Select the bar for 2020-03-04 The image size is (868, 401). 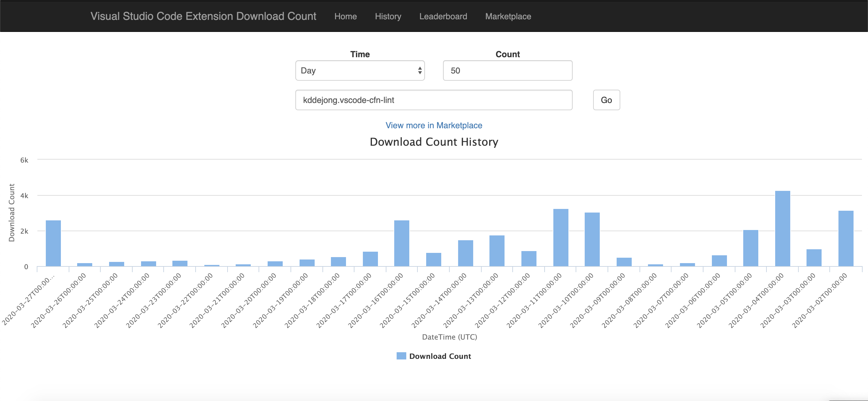(782, 228)
